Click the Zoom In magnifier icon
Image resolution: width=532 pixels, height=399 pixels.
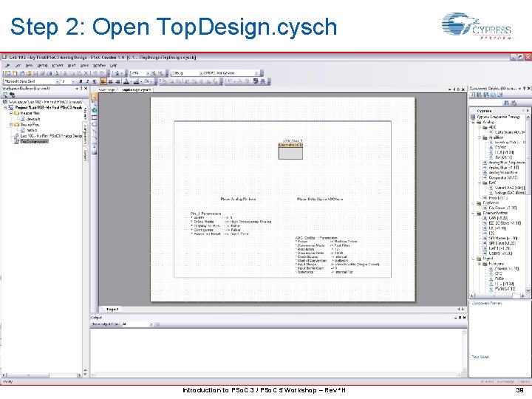(x=154, y=73)
